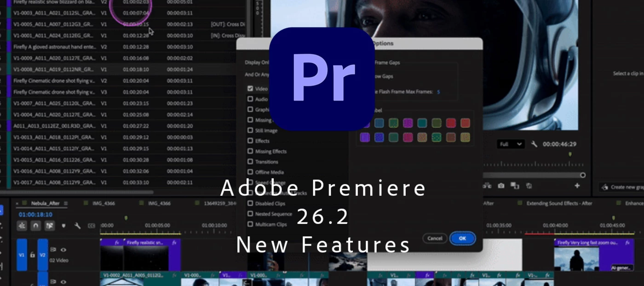Select Firefly realistic sn... timeline clip
The height and width of the screenshot is (286, 644).
[x=152, y=254]
